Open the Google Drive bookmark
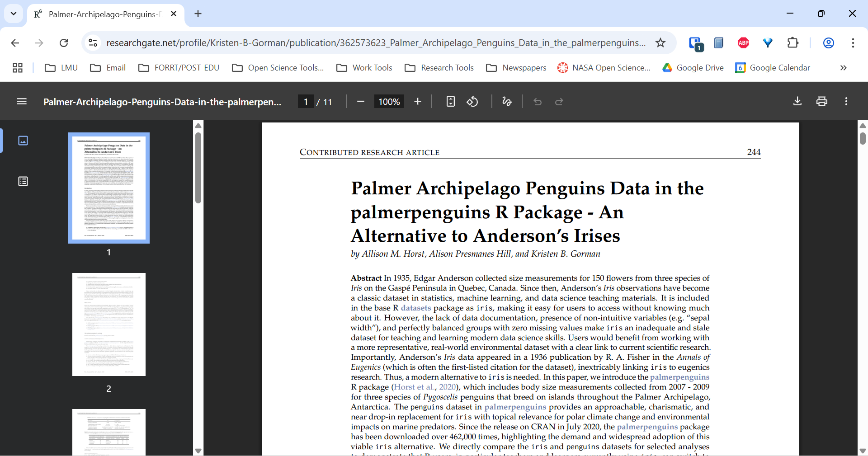Image resolution: width=868 pixels, height=456 pixels. coord(693,68)
